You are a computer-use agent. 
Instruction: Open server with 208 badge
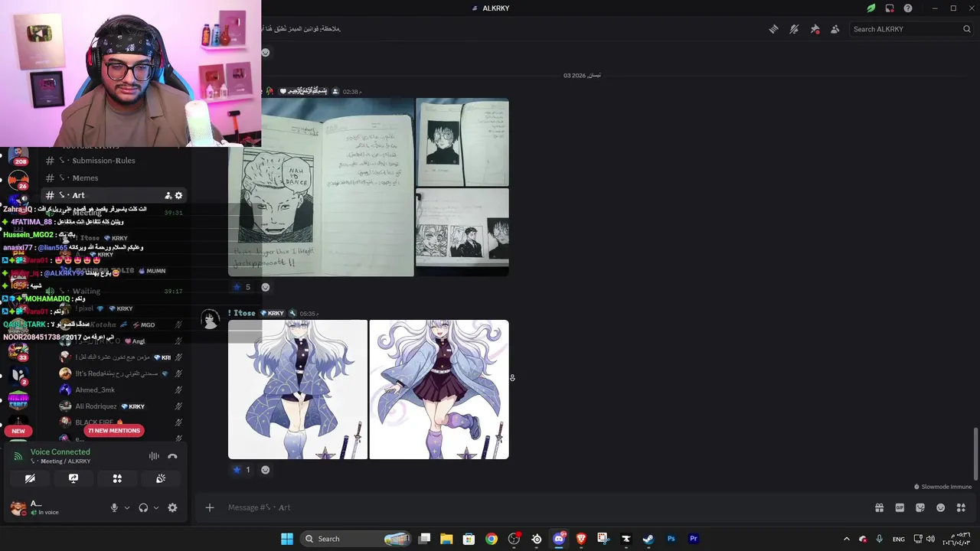(x=18, y=156)
